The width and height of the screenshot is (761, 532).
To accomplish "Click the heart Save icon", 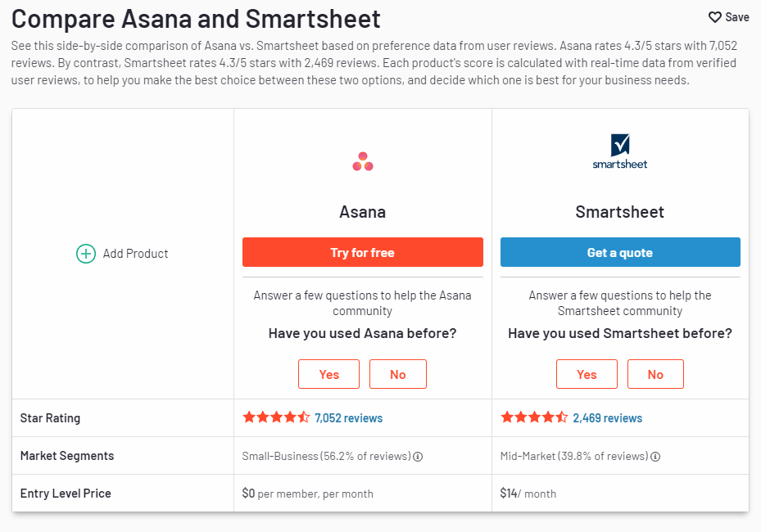I will (715, 17).
